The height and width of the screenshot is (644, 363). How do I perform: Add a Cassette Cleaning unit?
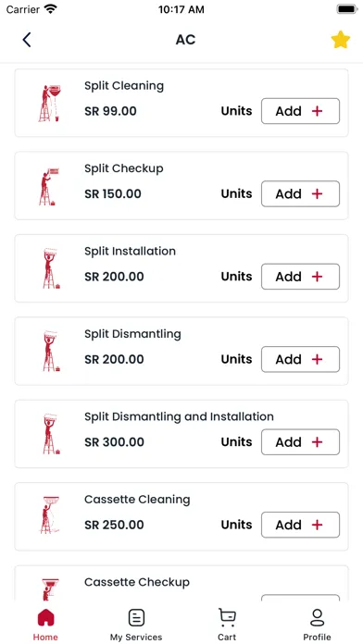[301, 525]
